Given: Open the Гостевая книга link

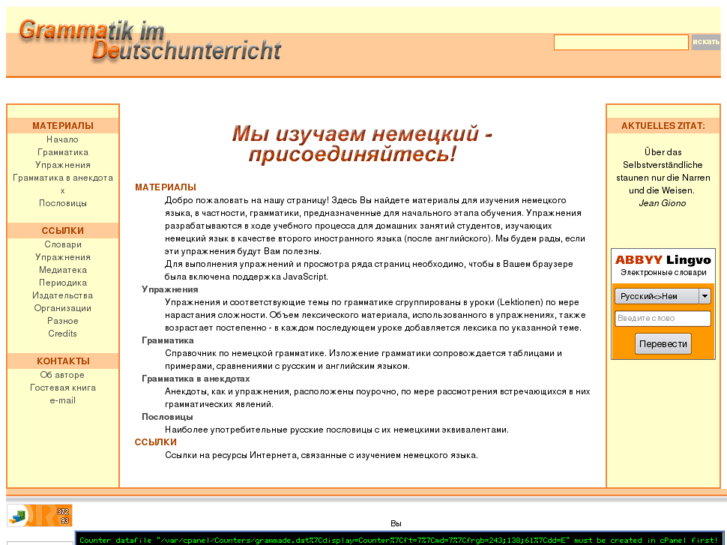Looking at the screenshot, I should (x=63, y=388).
